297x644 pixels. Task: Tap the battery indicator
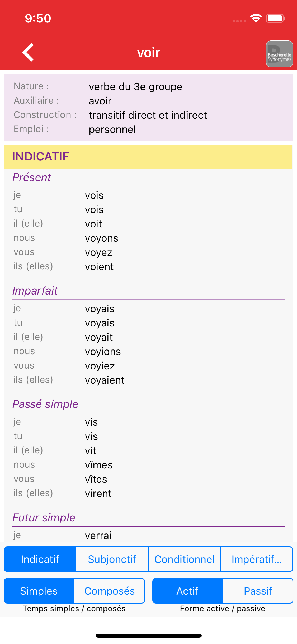[x=275, y=18]
